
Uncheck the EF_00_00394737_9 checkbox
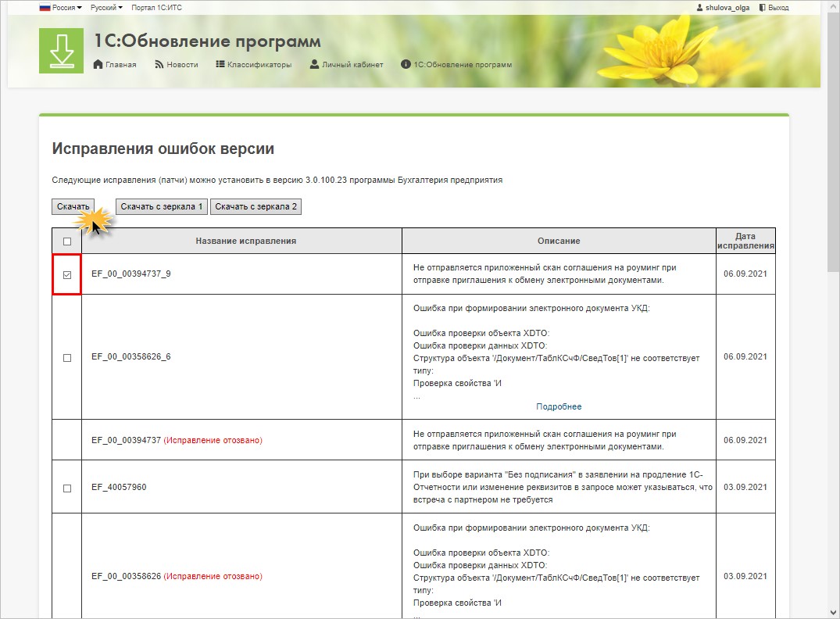67,275
